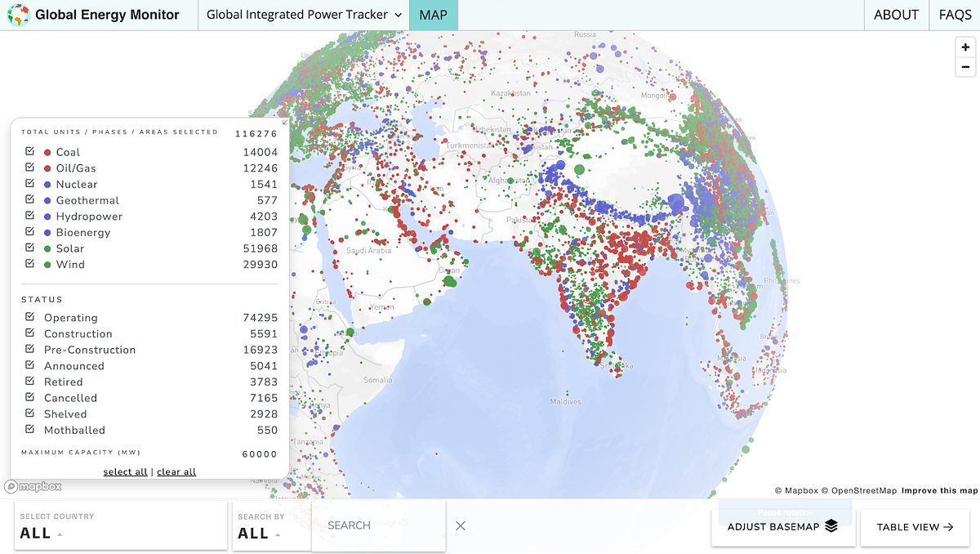
Task: Click the arrow icon on Table View
Action: coord(947,527)
